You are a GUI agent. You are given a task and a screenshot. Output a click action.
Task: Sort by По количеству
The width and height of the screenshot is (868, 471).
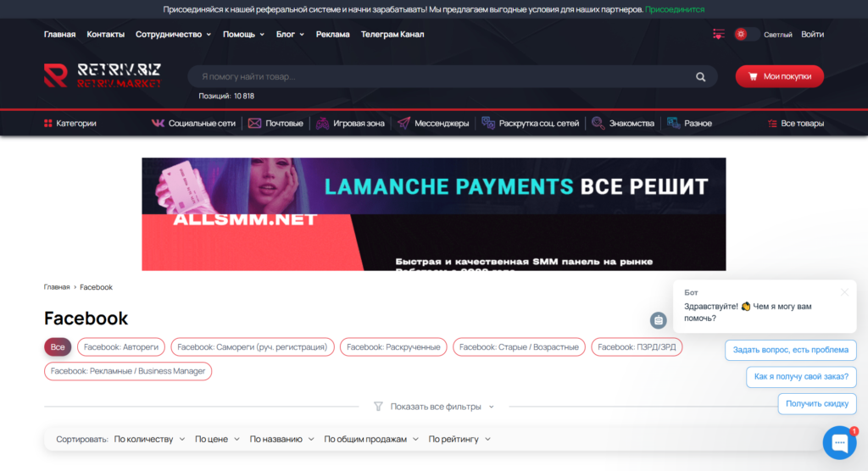(x=149, y=439)
